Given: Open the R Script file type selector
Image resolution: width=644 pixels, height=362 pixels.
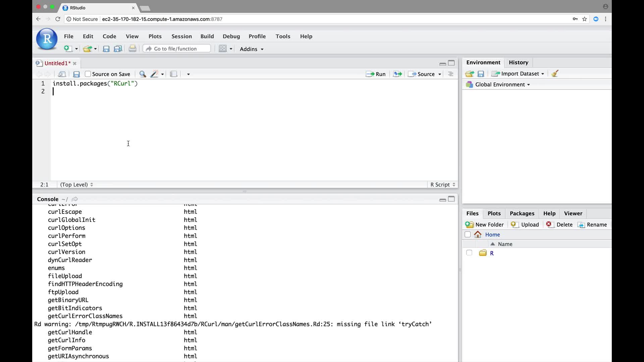Looking at the screenshot, I should (442, 185).
